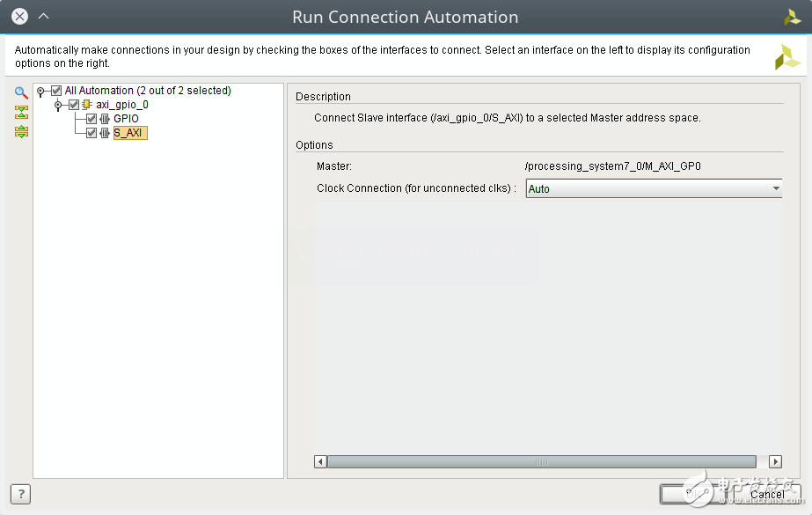Collapse the All Automation tree node
This screenshot has width=812, height=515.
(40, 91)
